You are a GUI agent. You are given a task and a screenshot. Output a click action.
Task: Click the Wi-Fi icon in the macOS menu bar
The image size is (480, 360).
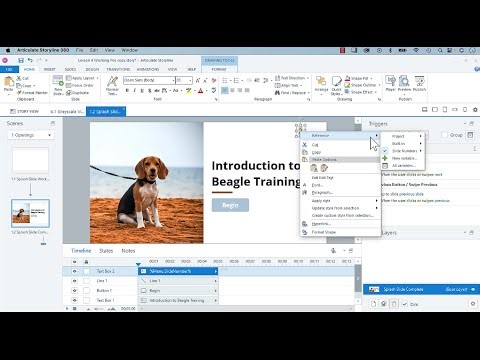(x=416, y=50)
